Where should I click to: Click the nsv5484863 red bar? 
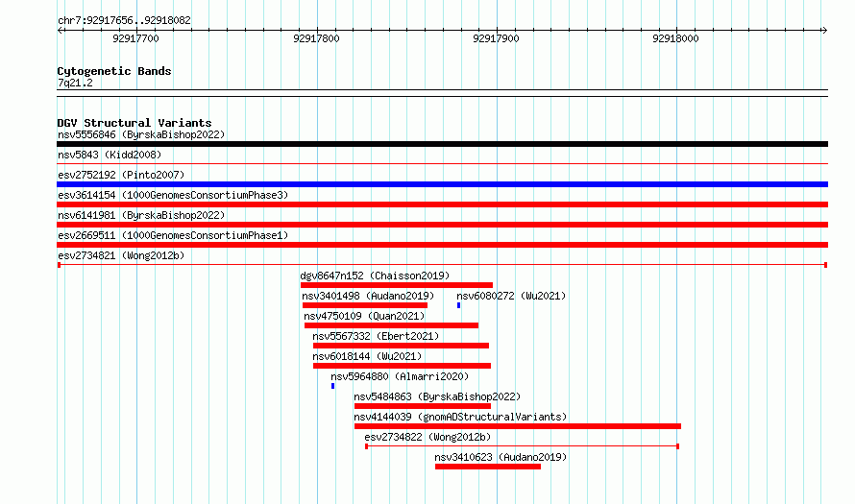[423, 406]
